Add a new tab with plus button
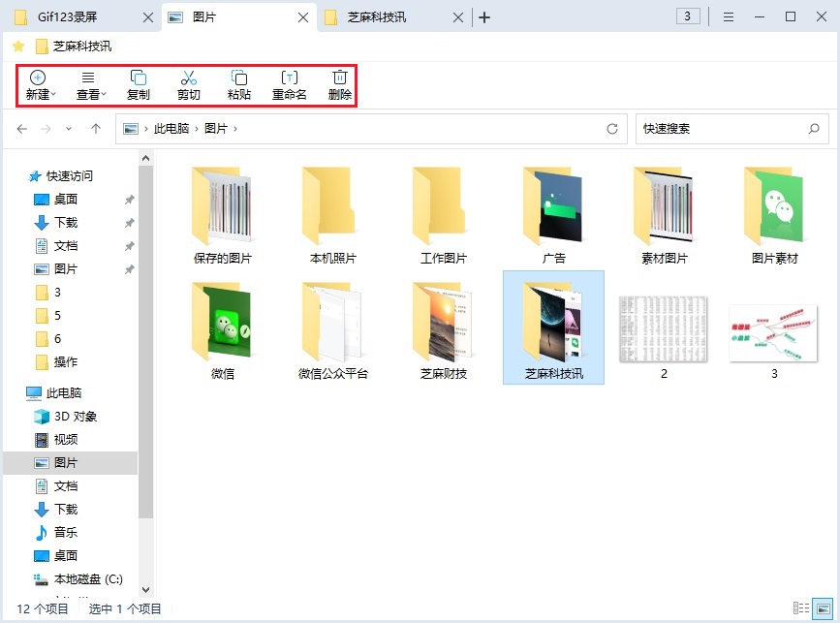This screenshot has width=840, height=623. tap(484, 17)
